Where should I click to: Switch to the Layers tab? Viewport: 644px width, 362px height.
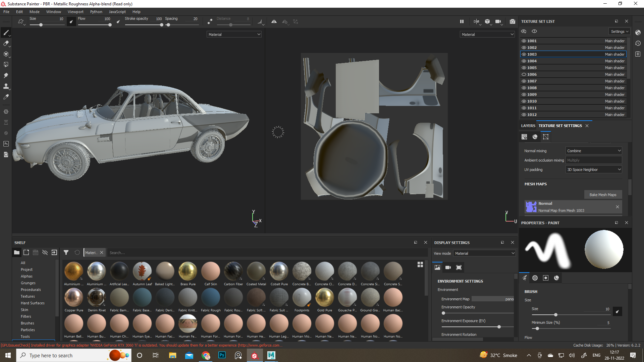[x=528, y=126]
